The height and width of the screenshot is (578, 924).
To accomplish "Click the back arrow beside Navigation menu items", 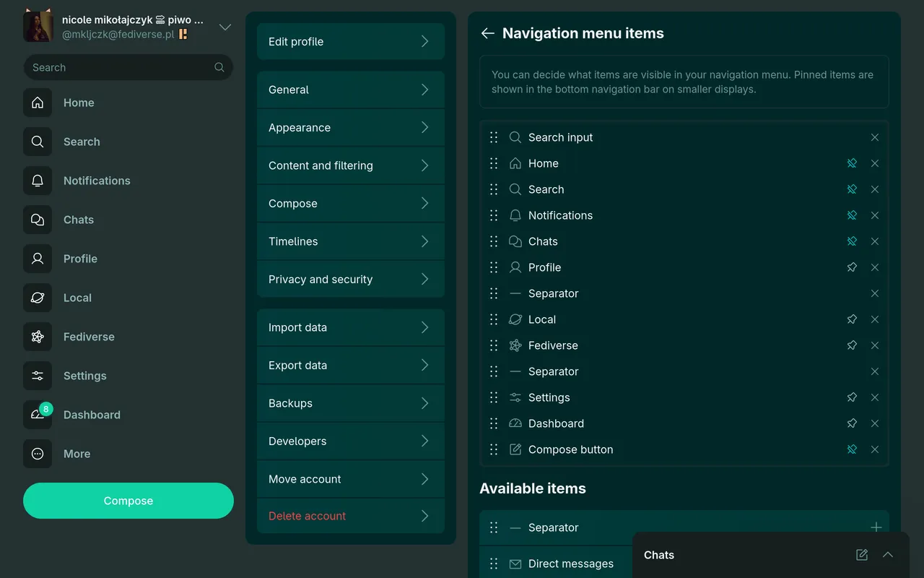I will point(487,33).
